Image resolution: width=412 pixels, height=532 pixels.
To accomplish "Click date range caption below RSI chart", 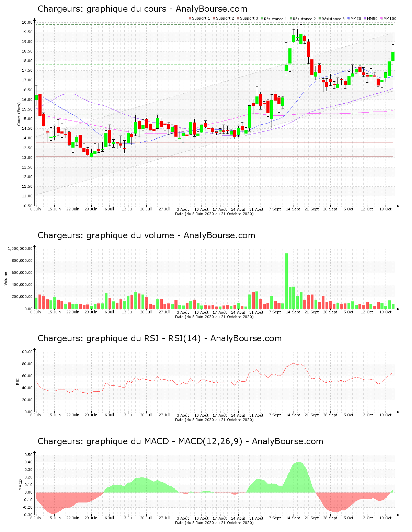I will [214, 420].
